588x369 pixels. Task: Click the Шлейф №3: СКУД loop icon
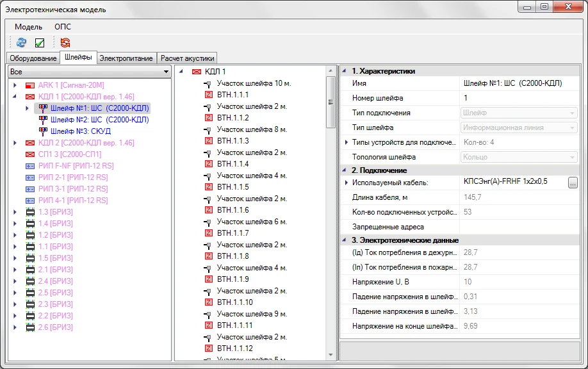pyautogui.click(x=42, y=131)
